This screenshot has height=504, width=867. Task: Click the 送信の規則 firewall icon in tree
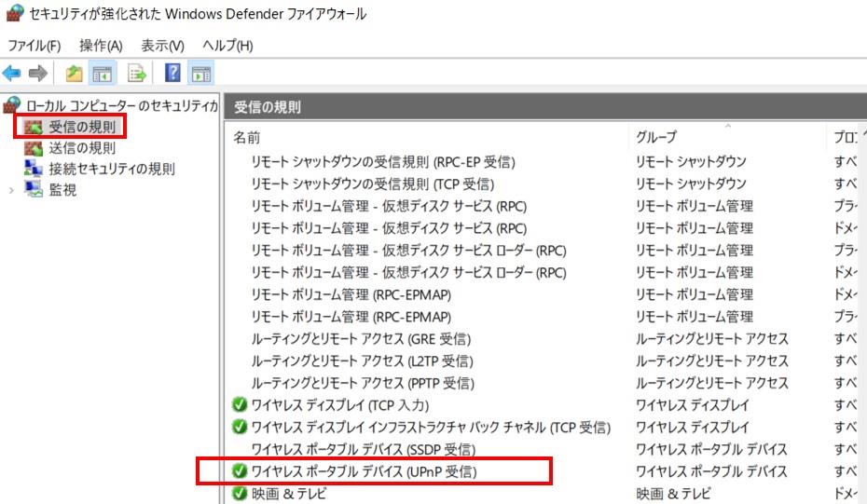(x=34, y=148)
